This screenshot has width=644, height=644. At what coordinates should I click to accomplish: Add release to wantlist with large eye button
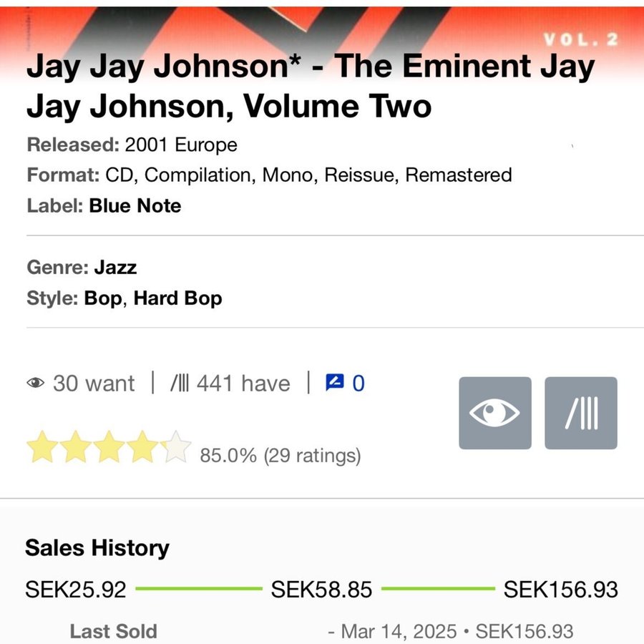click(x=494, y=413)
